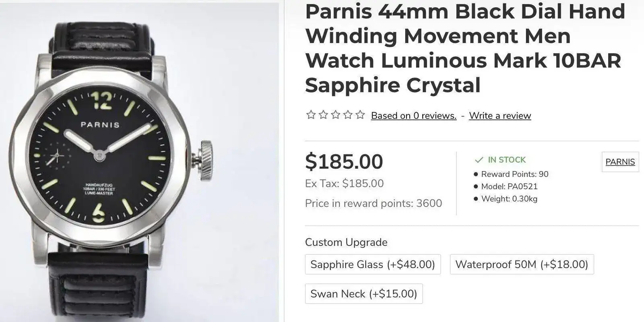Select the Sapphire Glass upgrade option

click(373, 264)
